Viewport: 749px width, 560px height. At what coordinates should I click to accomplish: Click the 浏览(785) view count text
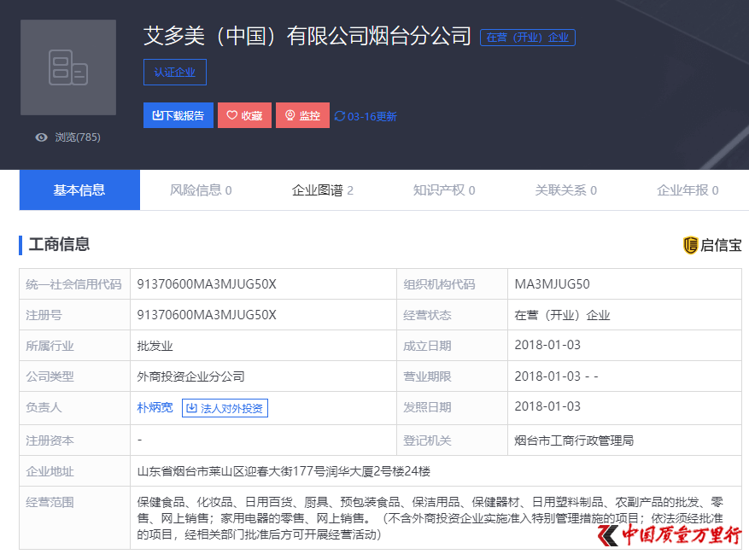78,137
